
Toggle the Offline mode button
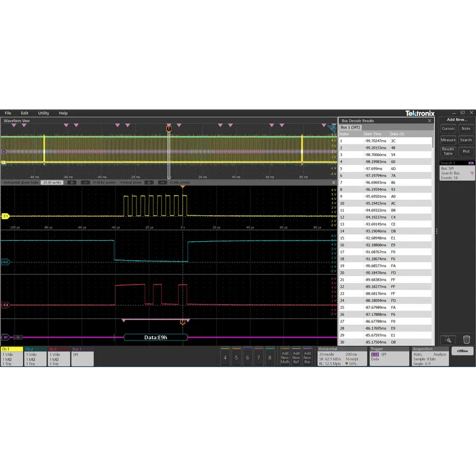pyautogui.click(x=462, y=351)
